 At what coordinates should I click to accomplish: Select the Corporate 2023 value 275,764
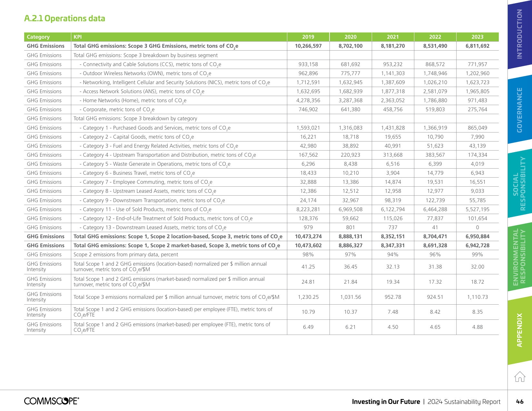(x=478, y=110)
